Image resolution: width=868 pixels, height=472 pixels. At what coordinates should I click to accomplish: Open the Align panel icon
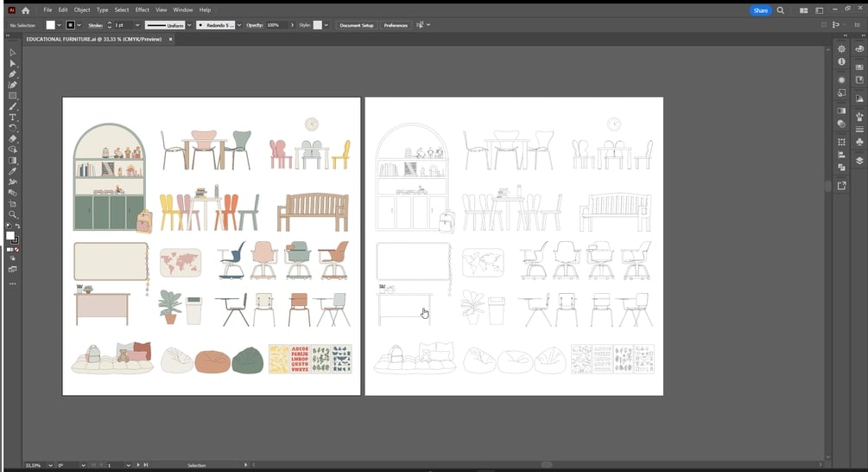[841, 155]
